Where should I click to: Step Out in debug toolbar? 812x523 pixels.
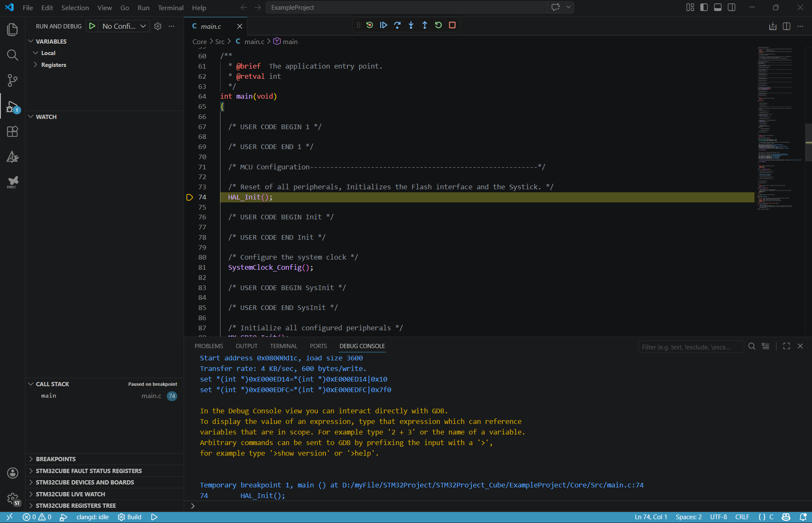424,25
